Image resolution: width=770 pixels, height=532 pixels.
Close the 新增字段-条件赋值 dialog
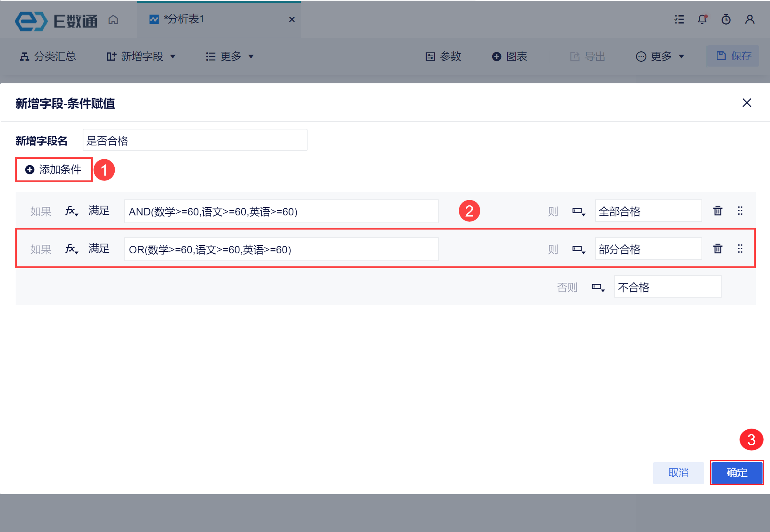pyautogui.click(x=747, y=103)
